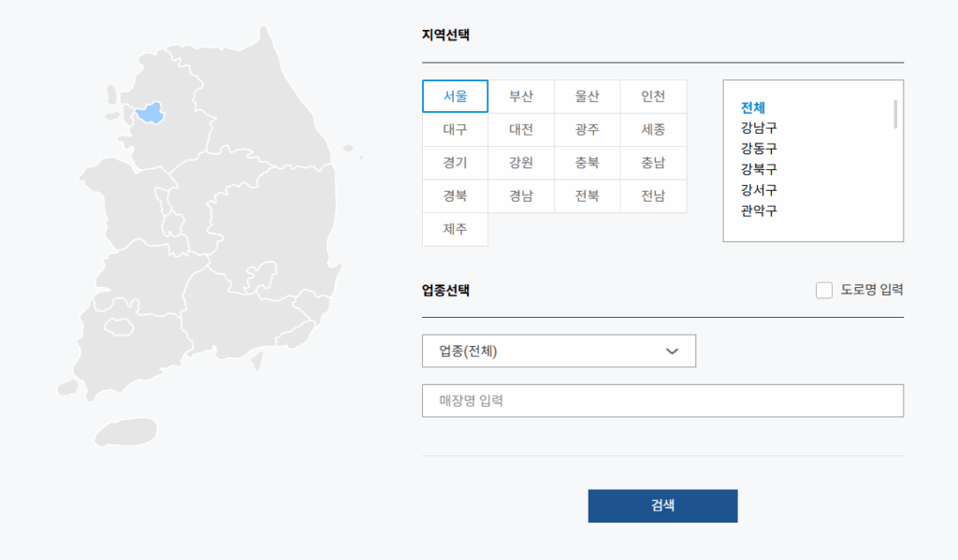Choose 인천 in region grid
The image size is (958, 560).
[x=653, y=96]
